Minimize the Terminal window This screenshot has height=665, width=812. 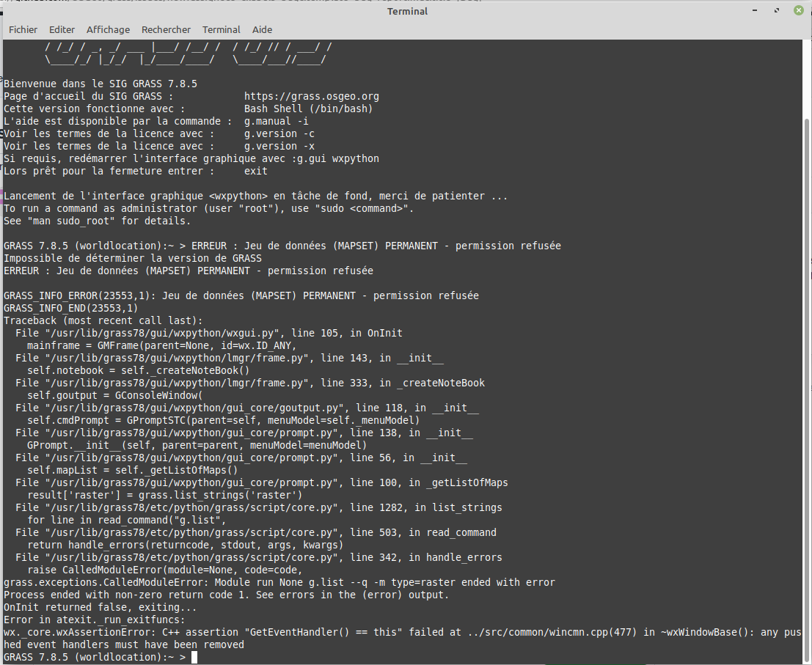click(754, 10)
